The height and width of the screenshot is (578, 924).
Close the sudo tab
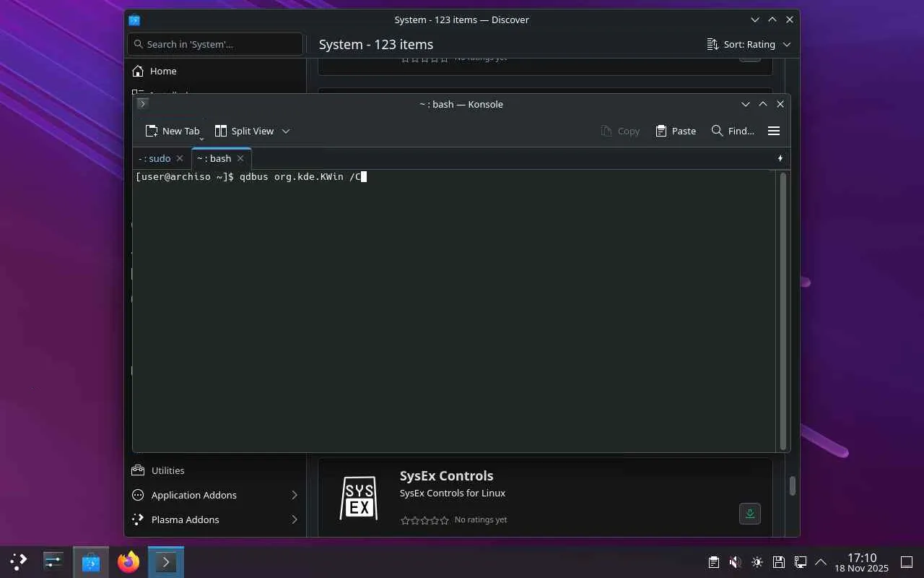tap(180, 158)
